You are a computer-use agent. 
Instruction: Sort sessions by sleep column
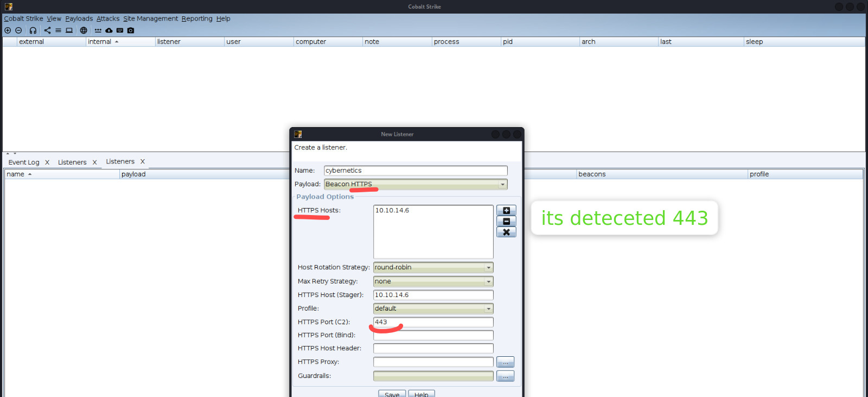[804, 42]
